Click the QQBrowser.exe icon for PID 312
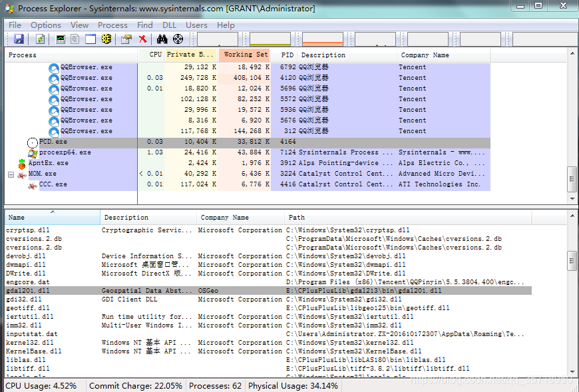579x392 pixels. point(54,131)
